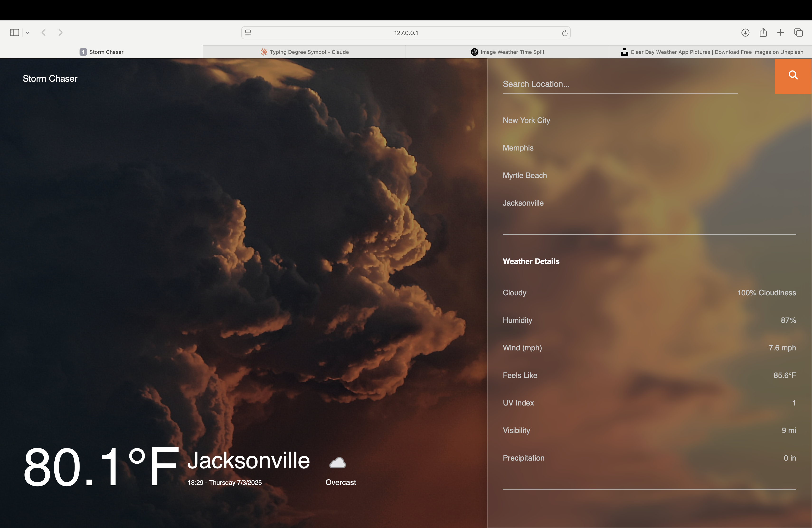This screenshot has width=812, height=528.
Task: Toggle the Safari sidebar icon
Action: coord(14,33)
